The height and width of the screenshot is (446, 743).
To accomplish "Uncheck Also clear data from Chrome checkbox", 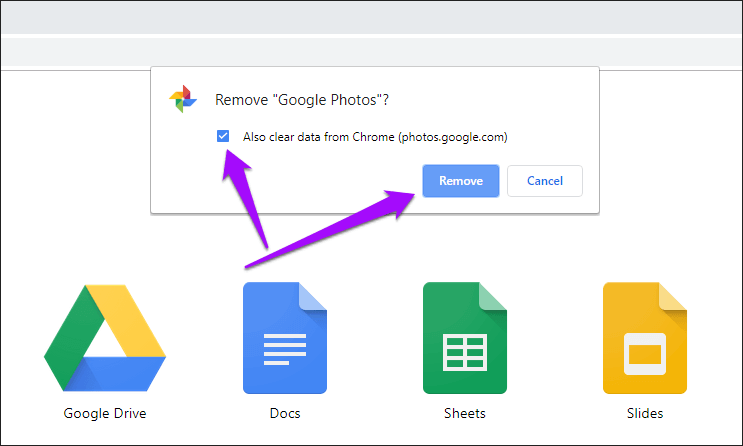I will 223,136.
